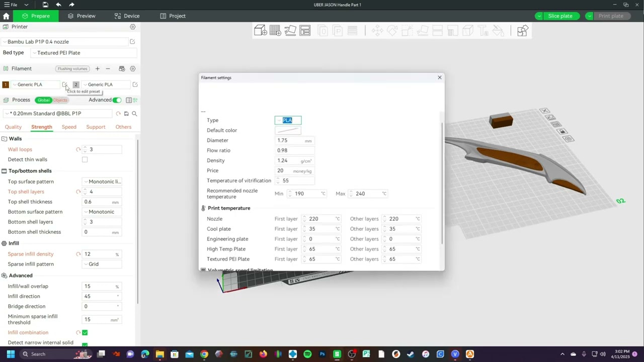This screenshot has width=644, height=362.
Task: Open Bottom surface pattern dropdown
Action: [x=102, y=212]
